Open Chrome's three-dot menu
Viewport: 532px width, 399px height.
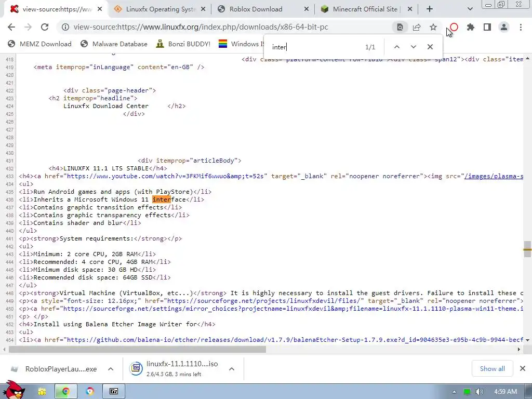tap(521, 27)
